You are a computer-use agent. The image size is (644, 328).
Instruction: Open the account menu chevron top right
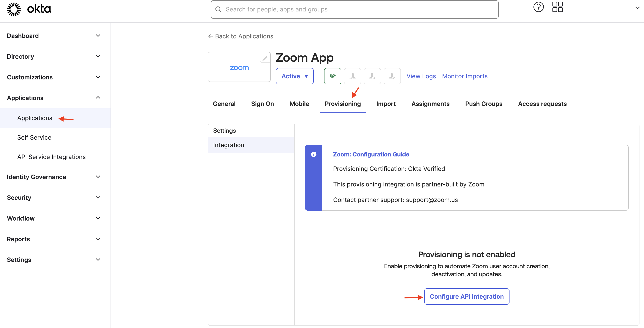(x=637, y=8)
